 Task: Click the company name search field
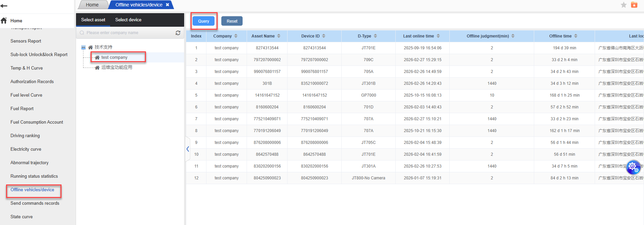[x=128, y=33]
